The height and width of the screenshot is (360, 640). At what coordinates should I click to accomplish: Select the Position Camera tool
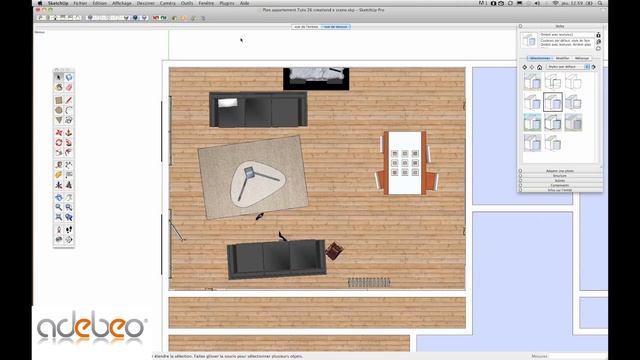(x=59, y=230)
